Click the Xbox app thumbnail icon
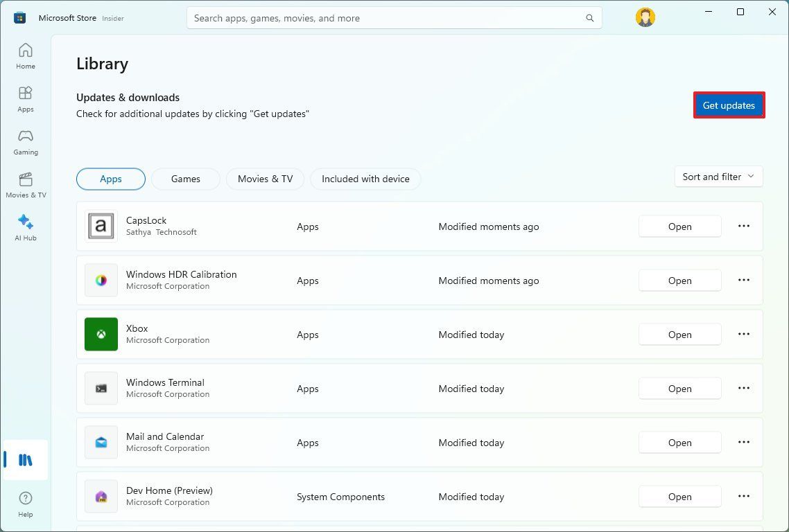The width and height of the screenshot is (789, 532). 101,334
